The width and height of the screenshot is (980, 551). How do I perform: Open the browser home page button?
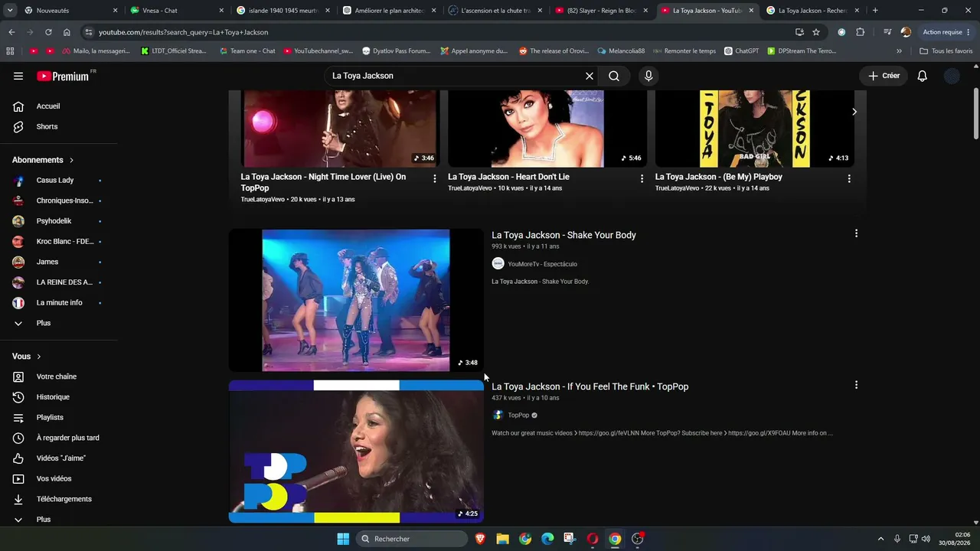tap(67, 32)
